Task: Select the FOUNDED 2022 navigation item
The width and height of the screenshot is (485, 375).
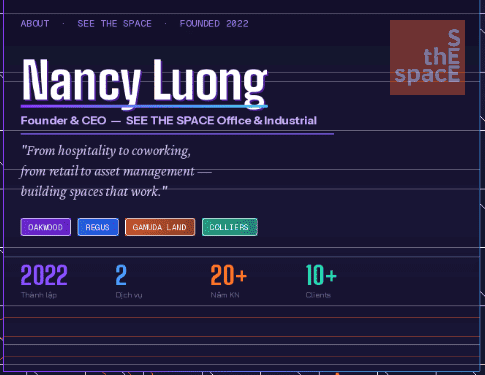Action: click(214, 24)
